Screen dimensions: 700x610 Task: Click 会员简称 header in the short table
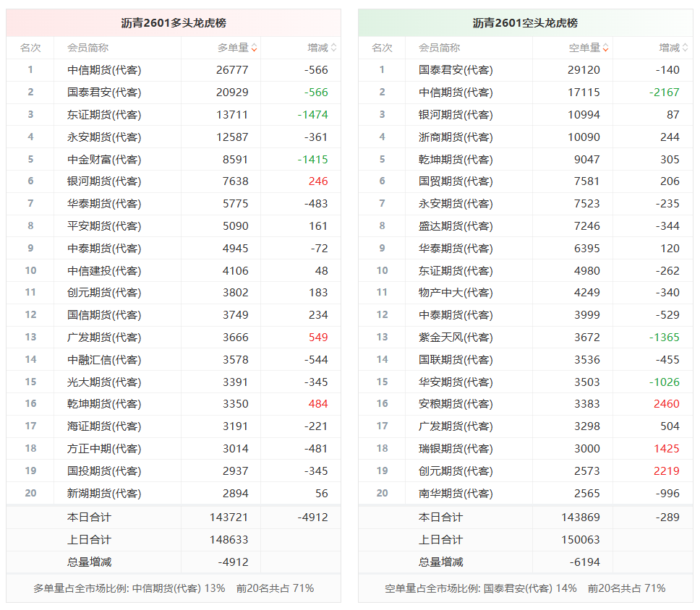(439, 48)
